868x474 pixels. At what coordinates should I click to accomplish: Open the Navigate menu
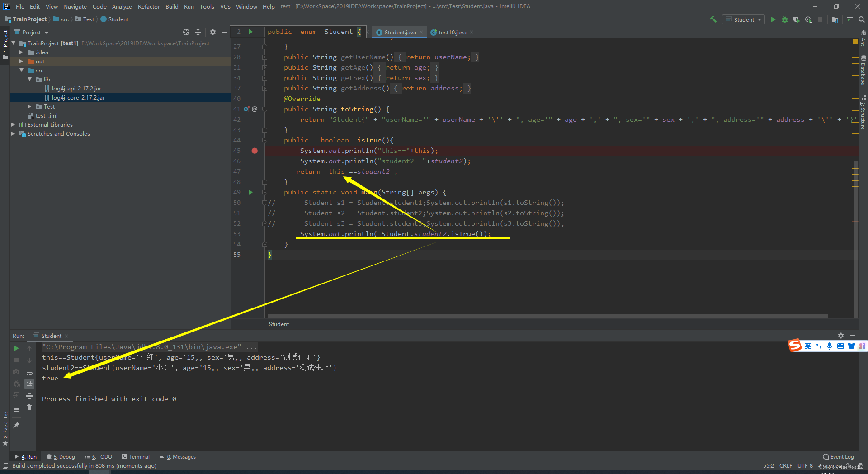tap(75, 6)
